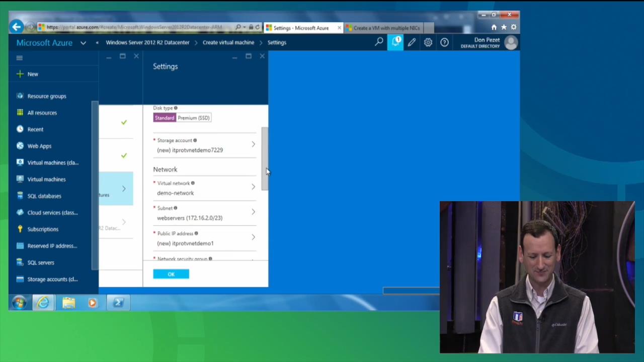The height and width of the screenshot is (362, 644).
Task: Expand Public IP address itprotvnetdemo1 chevron
Action: tap(253, 237)
